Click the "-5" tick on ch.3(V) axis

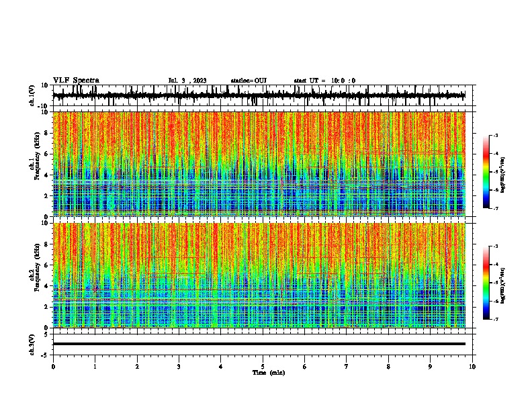click(x=45, y=355)
